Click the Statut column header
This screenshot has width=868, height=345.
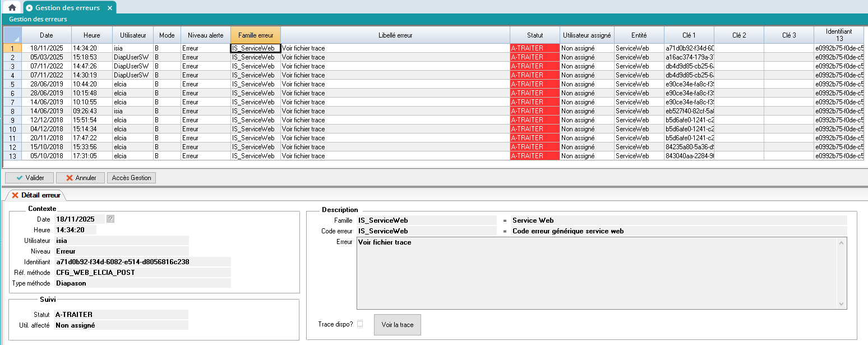coord(534,35)
